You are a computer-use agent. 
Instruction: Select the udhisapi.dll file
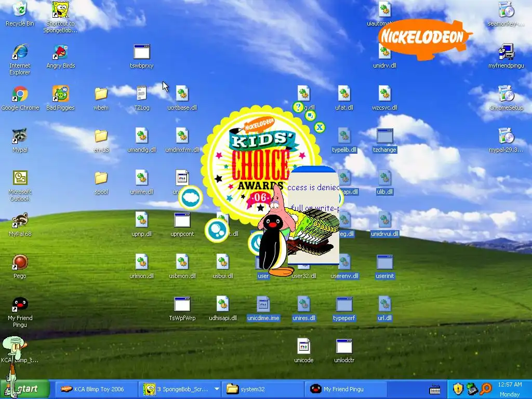pos(222,309)
